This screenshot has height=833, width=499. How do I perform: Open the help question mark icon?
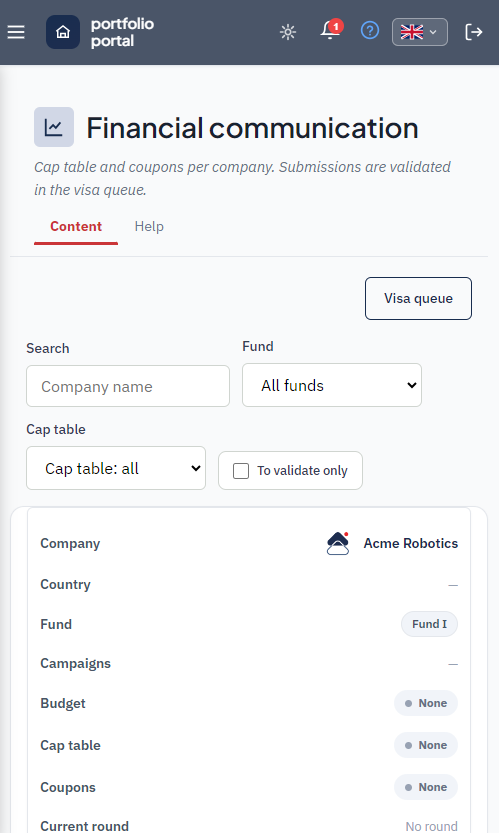coord(370,31)
